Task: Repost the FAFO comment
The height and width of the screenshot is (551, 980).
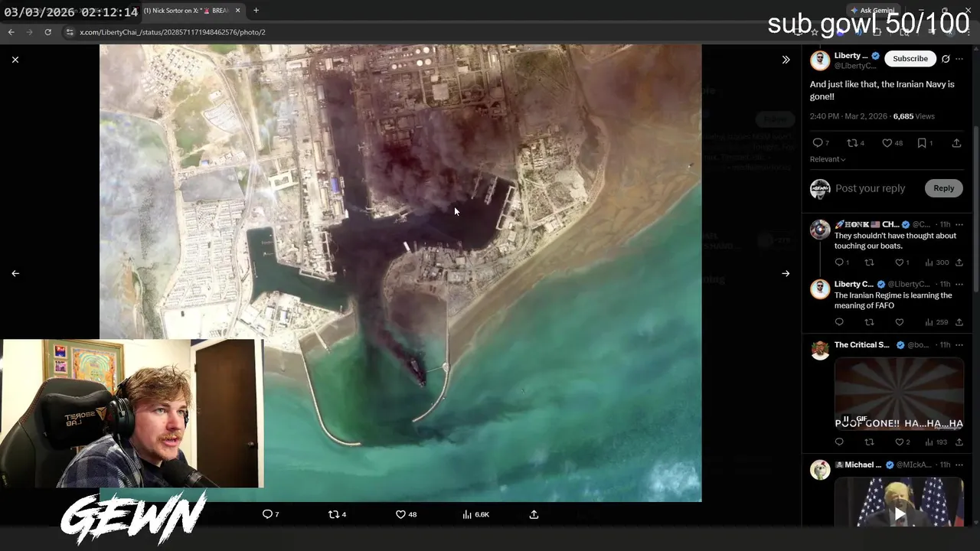Action: pos(869,322)
